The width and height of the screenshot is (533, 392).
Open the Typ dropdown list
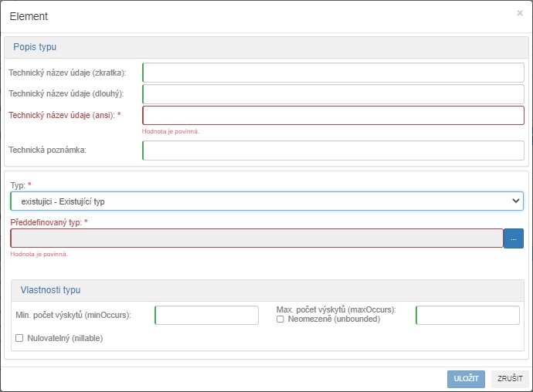point(266,201)
